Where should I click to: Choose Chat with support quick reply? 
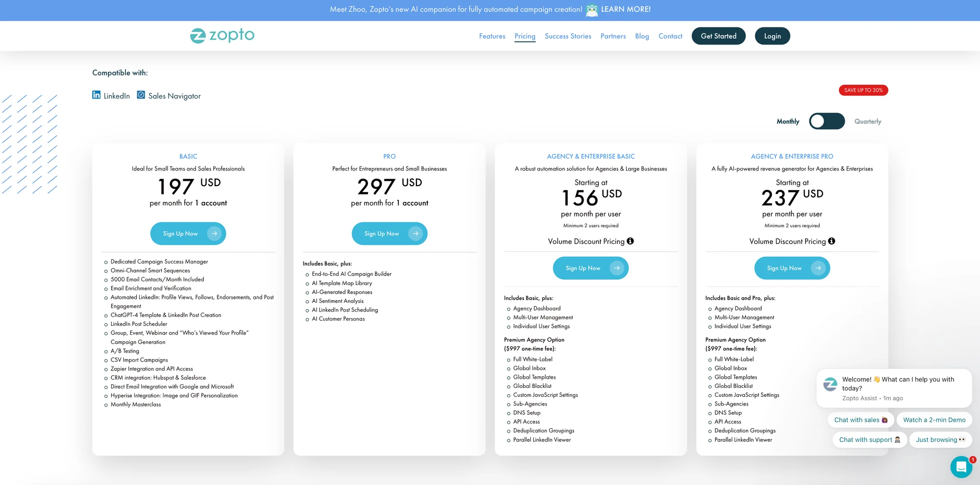tap(870, 440)
